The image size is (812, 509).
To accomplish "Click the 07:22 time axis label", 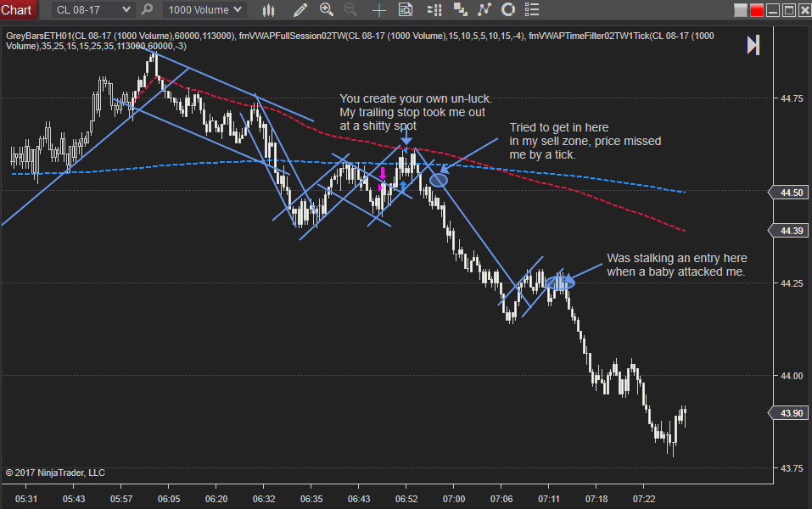I will (644, 499).
